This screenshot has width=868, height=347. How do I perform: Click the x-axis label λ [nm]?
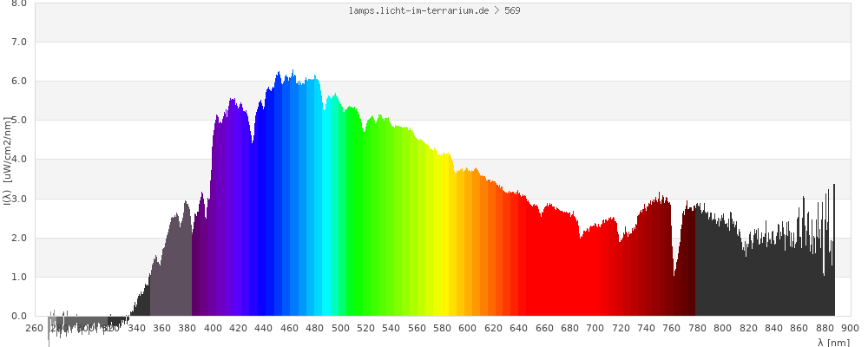833,342
